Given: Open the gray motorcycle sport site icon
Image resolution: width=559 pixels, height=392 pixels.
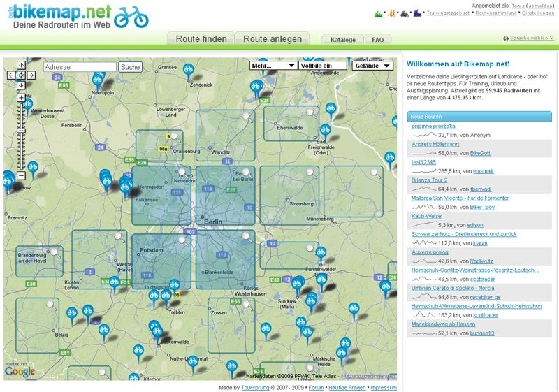Looking at the screenshot, I should click(405, 14).
